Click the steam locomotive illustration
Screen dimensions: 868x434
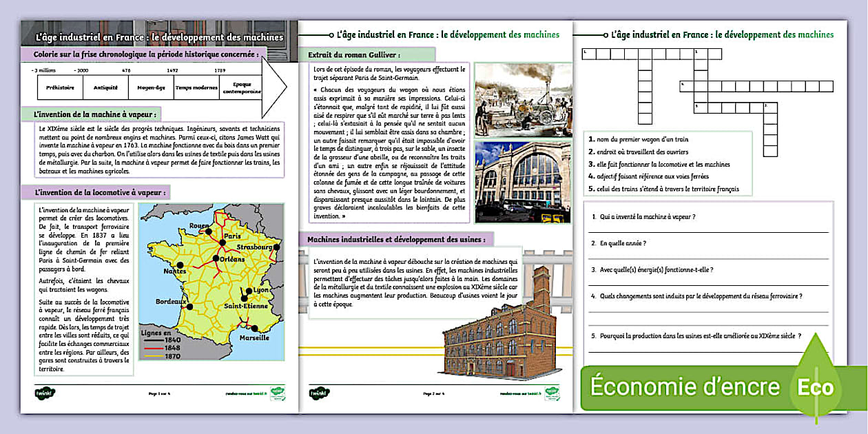523,99
